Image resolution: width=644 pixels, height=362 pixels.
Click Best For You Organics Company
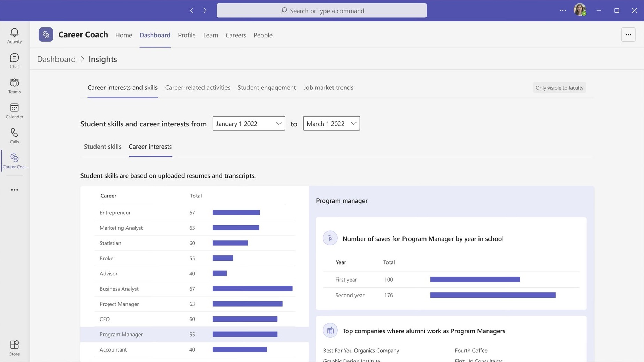(361, 351)
